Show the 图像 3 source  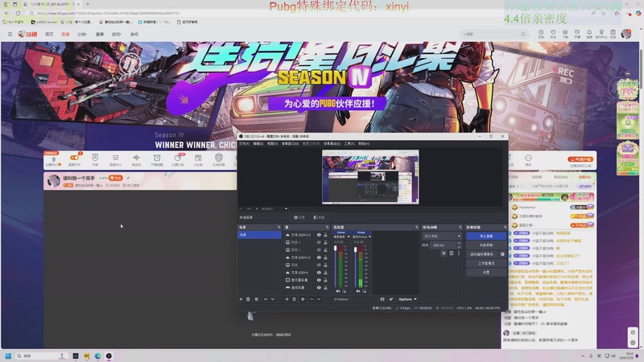pyautogui.click(x=319, y=242)
